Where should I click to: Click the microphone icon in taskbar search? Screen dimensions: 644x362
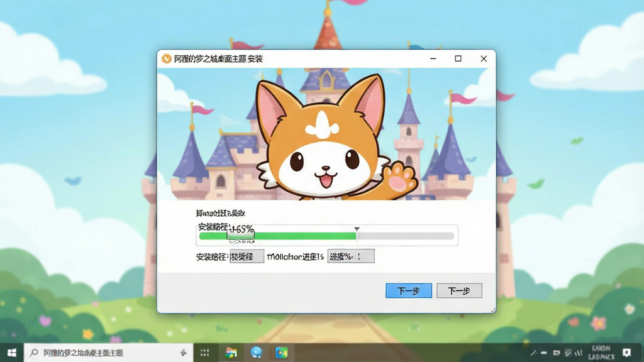coord(183,353)
